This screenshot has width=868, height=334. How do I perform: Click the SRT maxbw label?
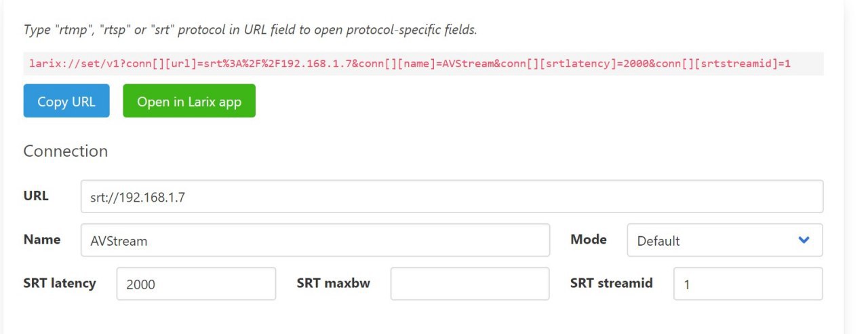[334, 282]
